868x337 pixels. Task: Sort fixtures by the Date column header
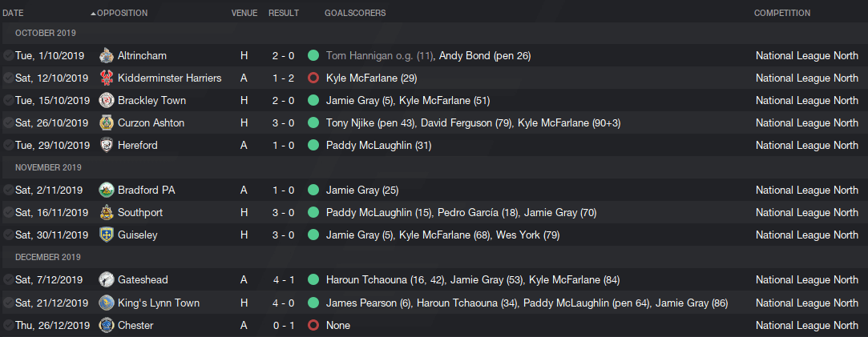point(13,13)
